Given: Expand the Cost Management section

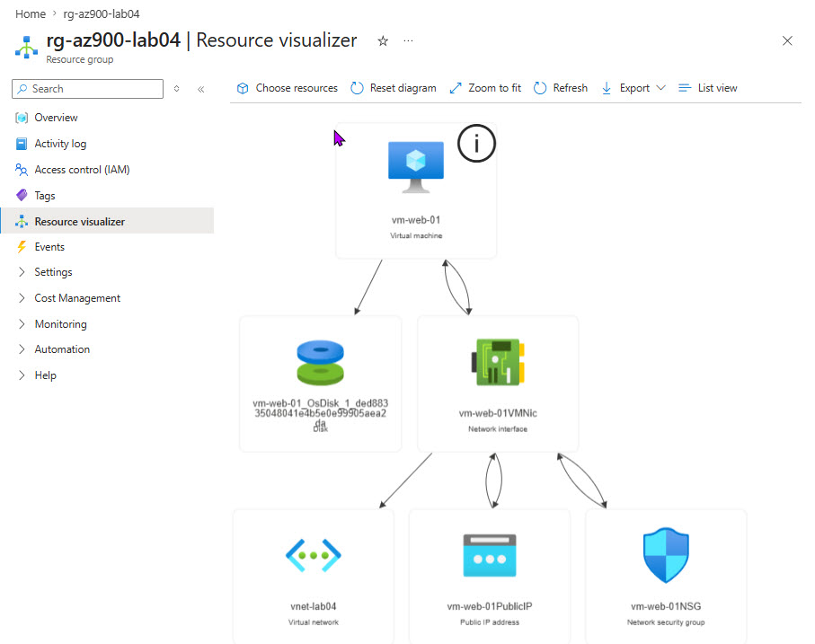Looking at the screenshot, I should click(22, 298).
